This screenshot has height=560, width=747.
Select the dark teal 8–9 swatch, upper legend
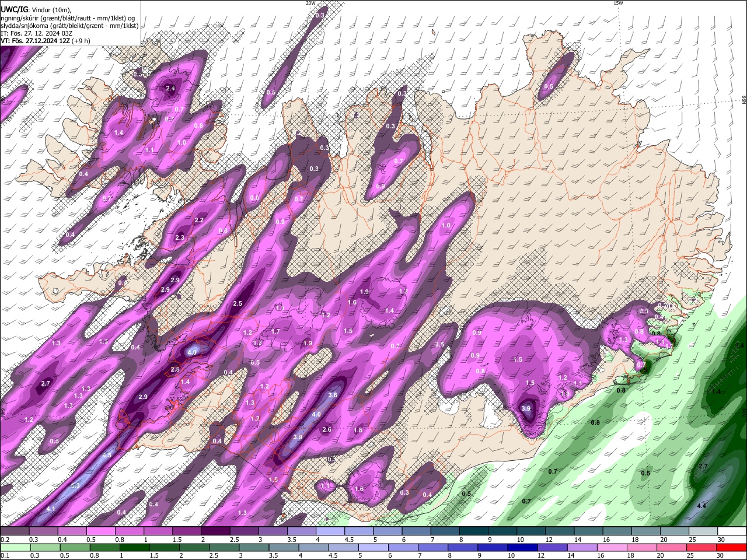coord(474,531)
